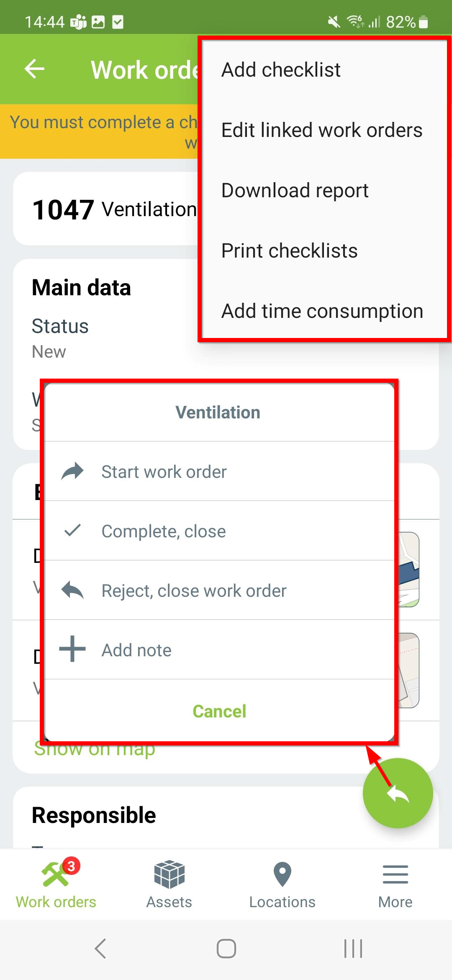Cancel the Ventilation action sheet
Image resolution: width=452 pixels, height=980 pixels.
pos(219,711)
